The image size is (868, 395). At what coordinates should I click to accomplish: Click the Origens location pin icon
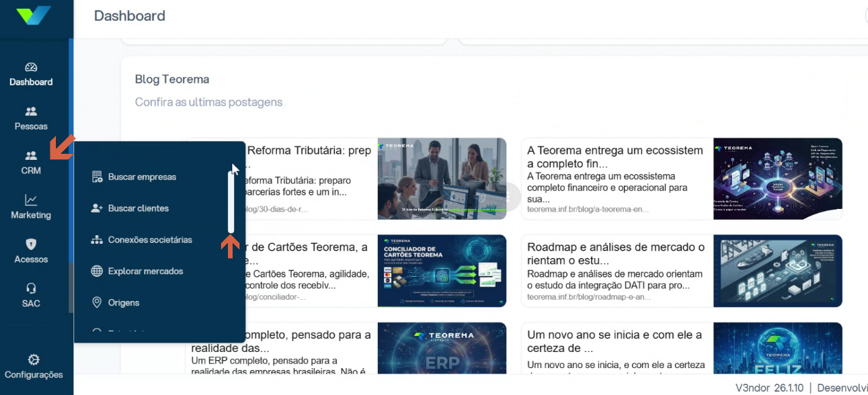97,302
